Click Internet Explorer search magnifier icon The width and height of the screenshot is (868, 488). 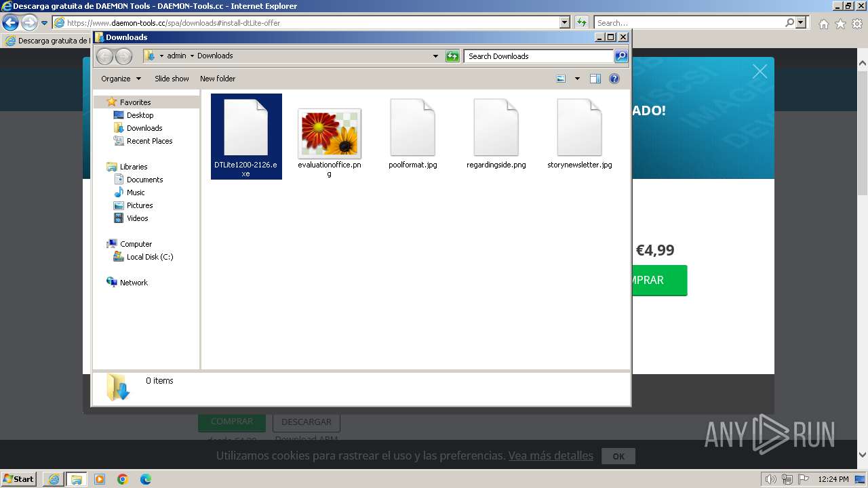[789, 22]
